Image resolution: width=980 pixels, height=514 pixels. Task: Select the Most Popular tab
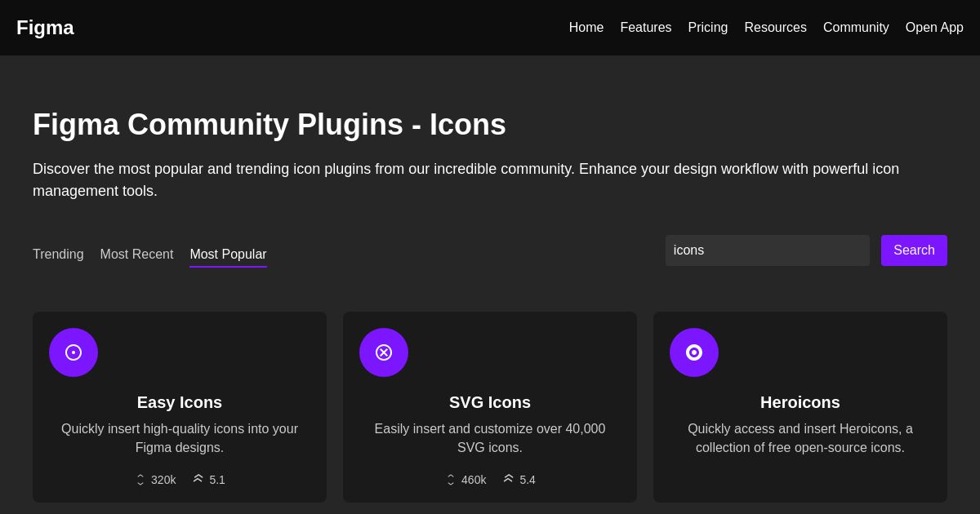coord(228,255)
